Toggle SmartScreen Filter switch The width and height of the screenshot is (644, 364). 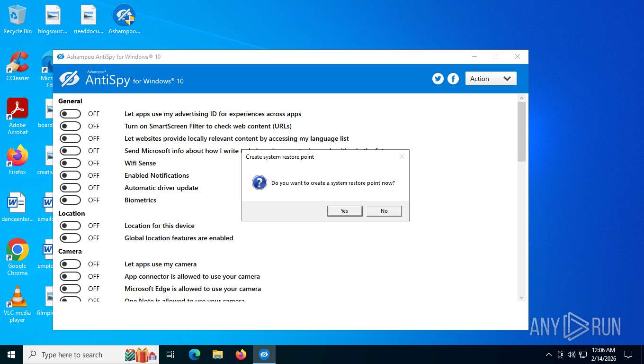click(x=70, y=126)
